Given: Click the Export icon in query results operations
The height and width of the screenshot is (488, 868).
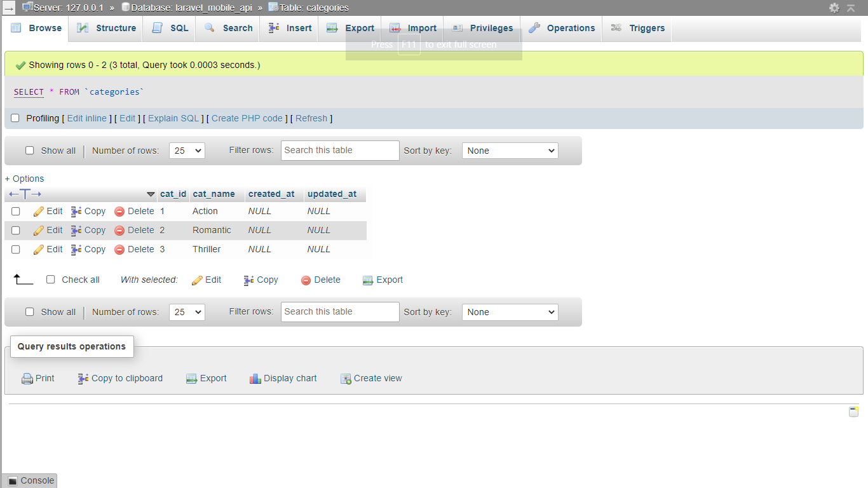Looking at the screenshot, I should point(191,379).
